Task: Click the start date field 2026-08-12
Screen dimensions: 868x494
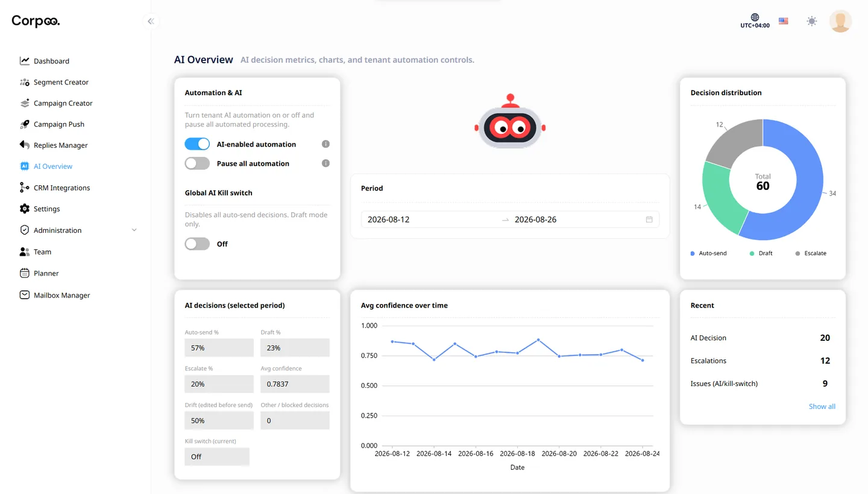Action: [431, 220]
